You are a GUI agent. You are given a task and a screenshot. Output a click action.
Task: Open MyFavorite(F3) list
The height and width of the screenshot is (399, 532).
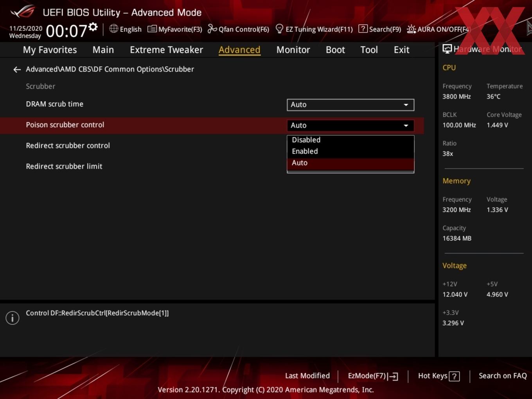[x=175, y=29]
